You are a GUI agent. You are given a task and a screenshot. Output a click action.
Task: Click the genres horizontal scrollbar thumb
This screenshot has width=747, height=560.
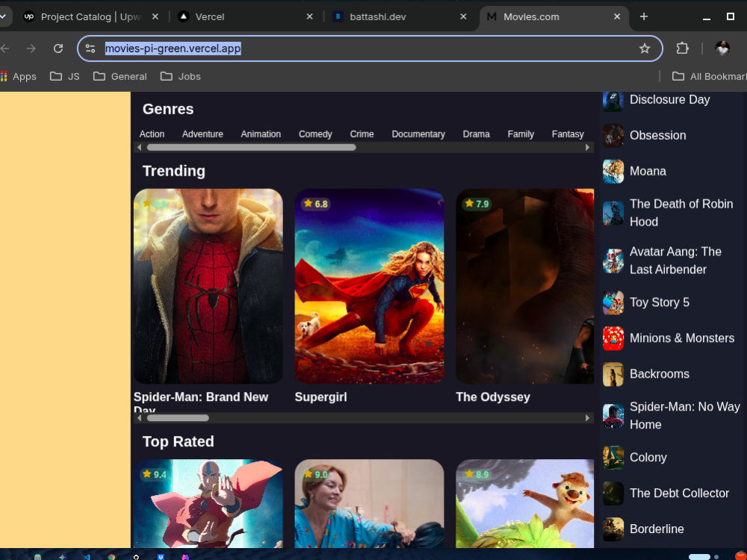tap(252, 148)
